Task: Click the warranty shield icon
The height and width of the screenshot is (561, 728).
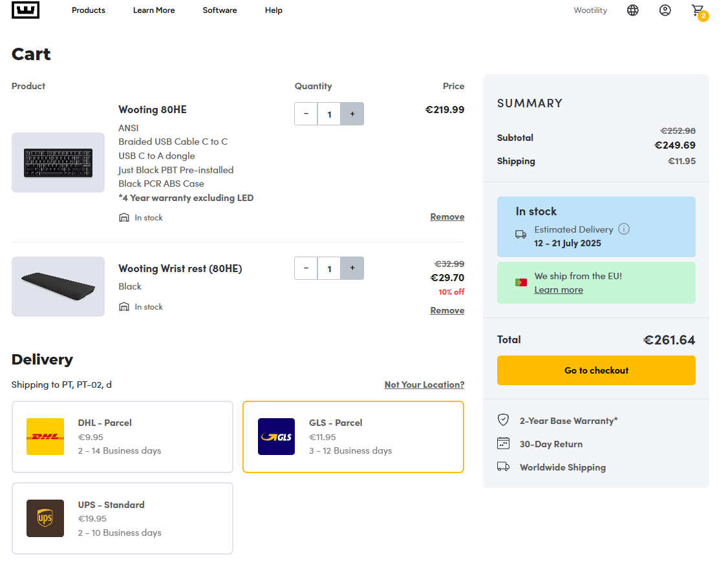Action: pos(503,420)
